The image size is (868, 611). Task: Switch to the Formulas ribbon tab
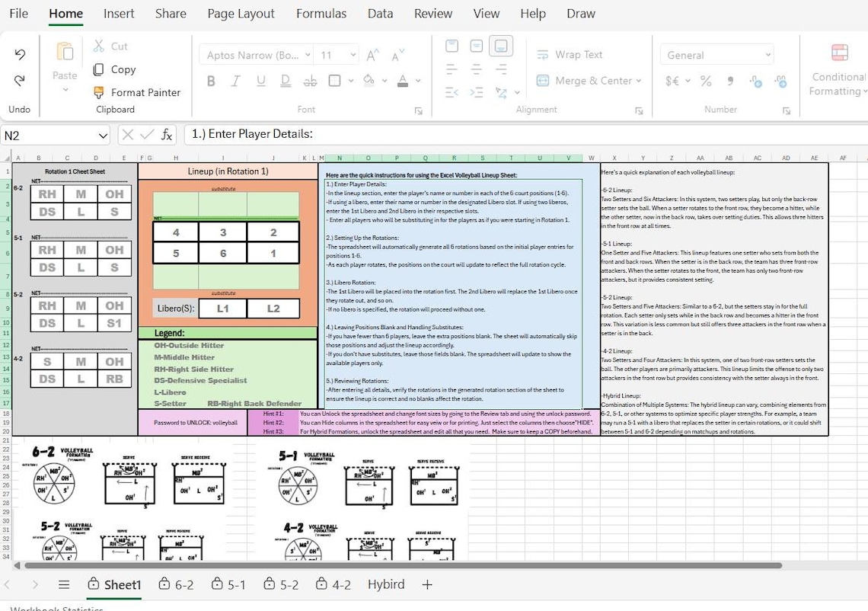(321, 13)
